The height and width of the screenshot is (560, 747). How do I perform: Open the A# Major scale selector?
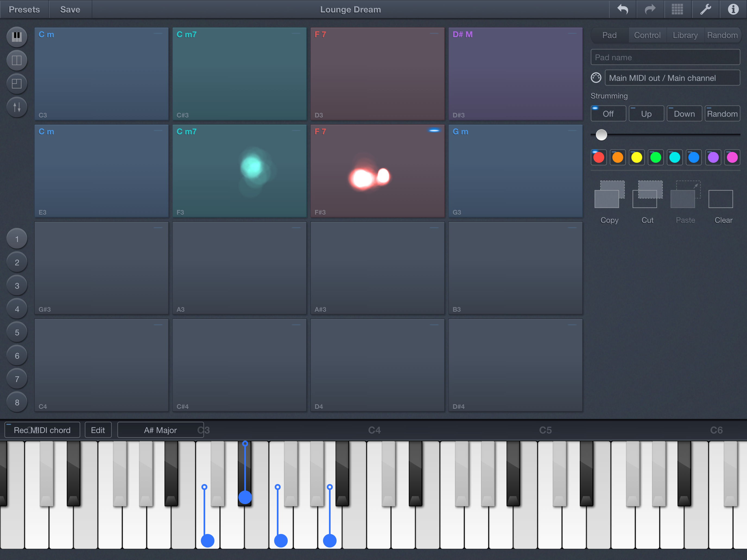(x=160, y=430)
